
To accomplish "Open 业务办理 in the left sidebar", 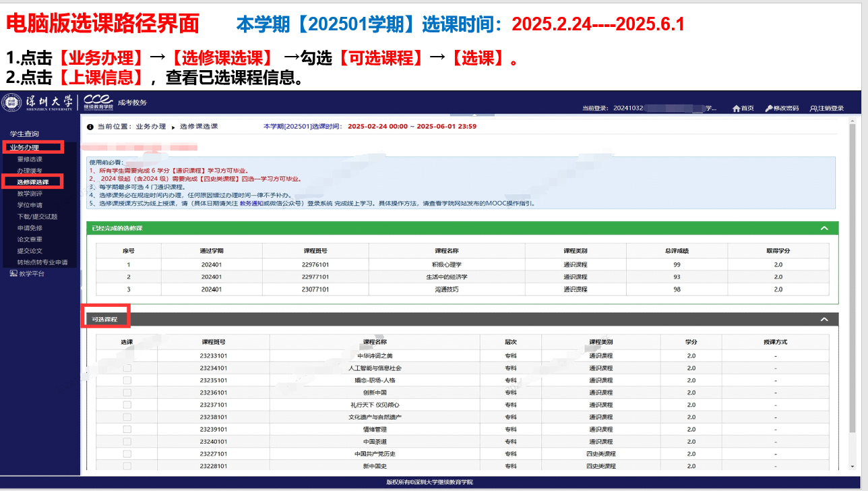I will point(24,148).
